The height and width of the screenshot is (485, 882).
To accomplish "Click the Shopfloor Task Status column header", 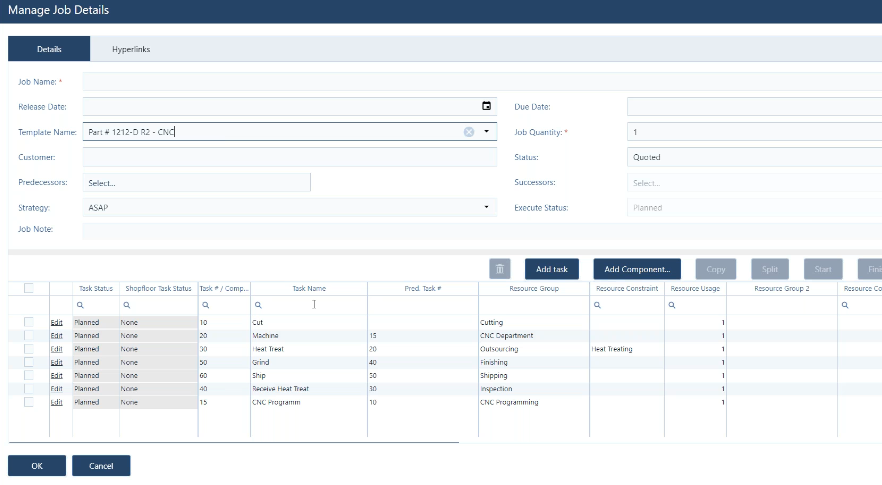I will click(x=158, y=288).
